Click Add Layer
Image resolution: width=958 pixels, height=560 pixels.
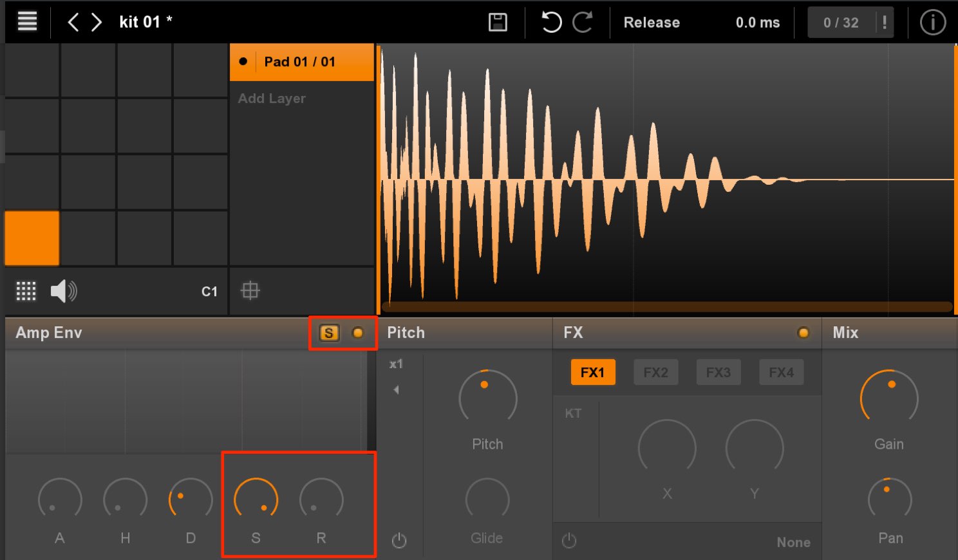(x=272, y=98)
